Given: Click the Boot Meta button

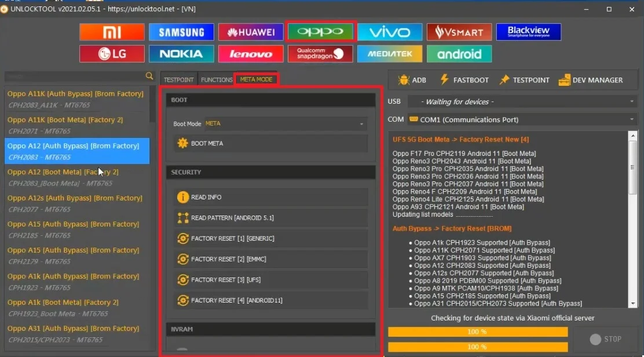Looking at the screenshot, I should coord(270,143).
